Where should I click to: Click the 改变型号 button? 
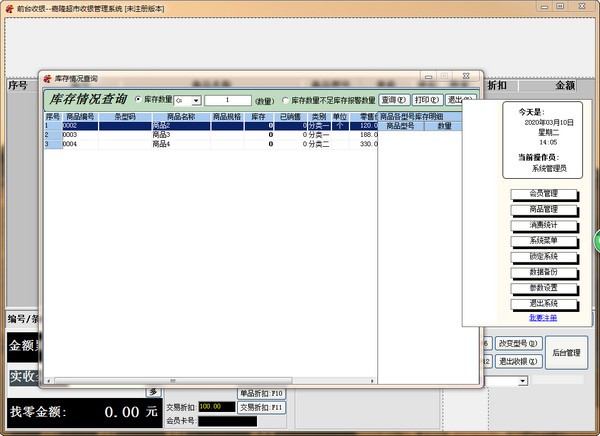click(518, 343)
